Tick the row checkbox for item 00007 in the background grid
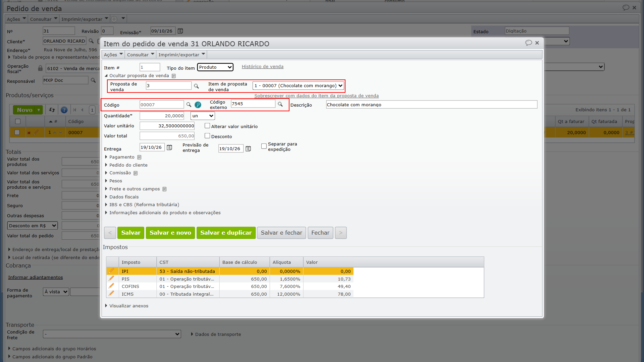The width and height of the screenshot is (644, 362). (17, 132)
